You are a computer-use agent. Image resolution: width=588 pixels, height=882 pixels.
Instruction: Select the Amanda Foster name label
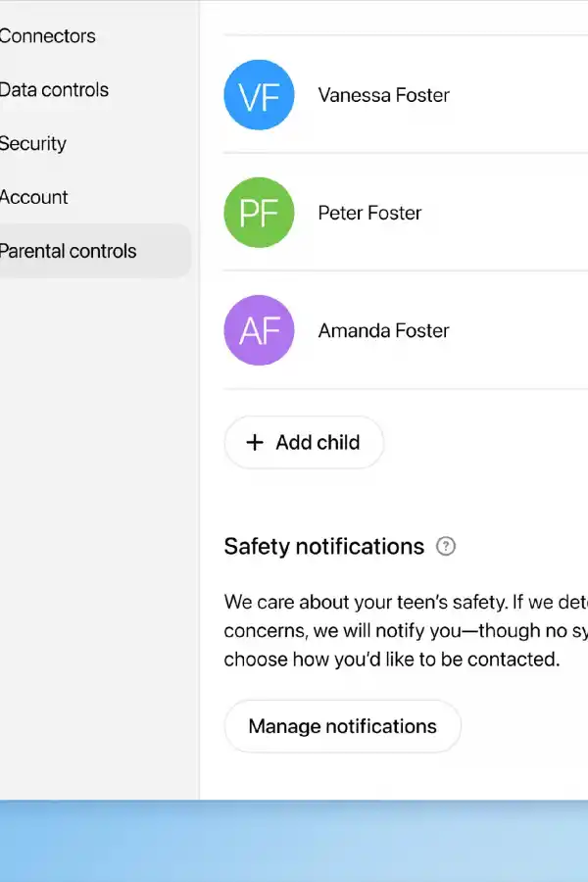click(x=383, y=330)
